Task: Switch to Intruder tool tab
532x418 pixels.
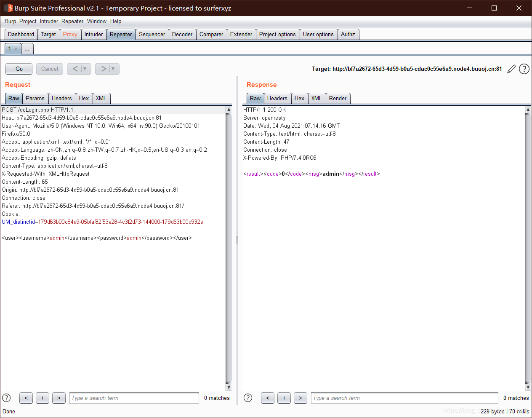Action: 93,35
